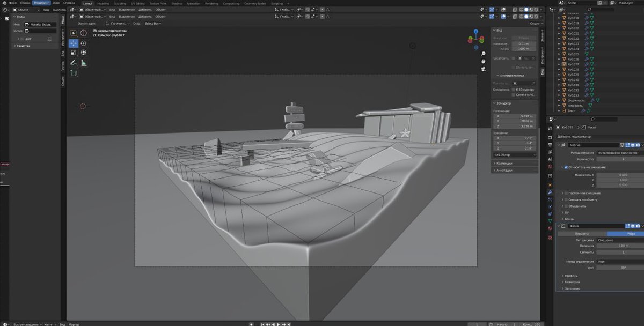The height and width of the screenshot is (326, 644).
Task: Switch to the Modeling workspace tab
Action: pos(103,3)
